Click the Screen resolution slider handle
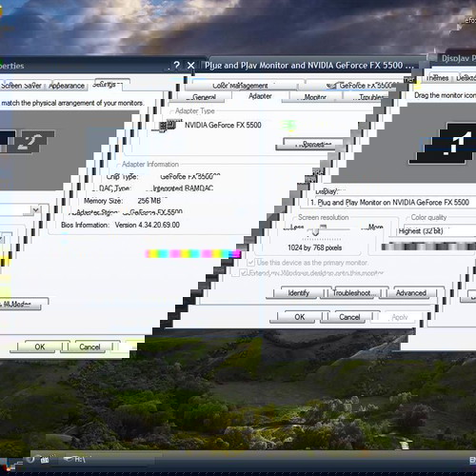This screenshot has width=476, height=476. click(x=315, y=231)
